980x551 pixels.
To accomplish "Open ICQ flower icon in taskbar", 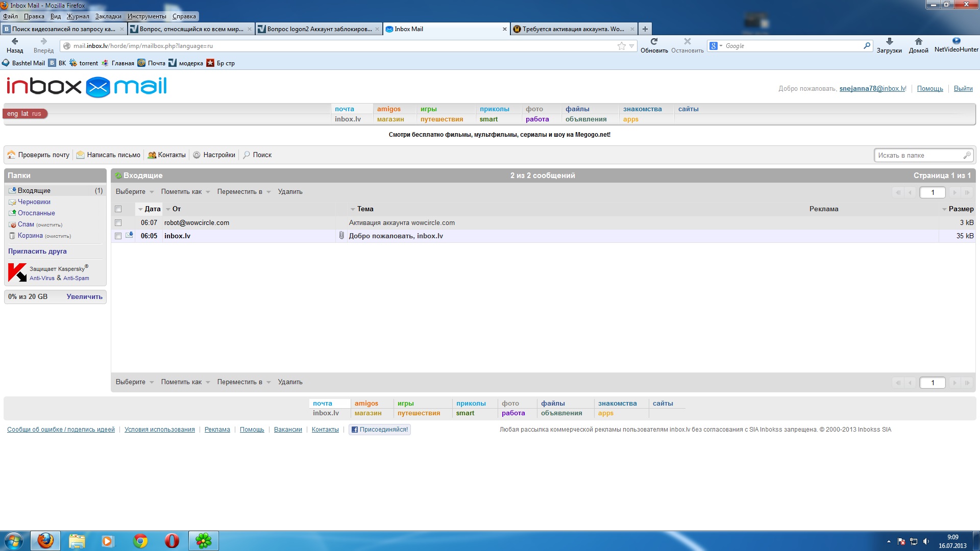I will (203, 540).
